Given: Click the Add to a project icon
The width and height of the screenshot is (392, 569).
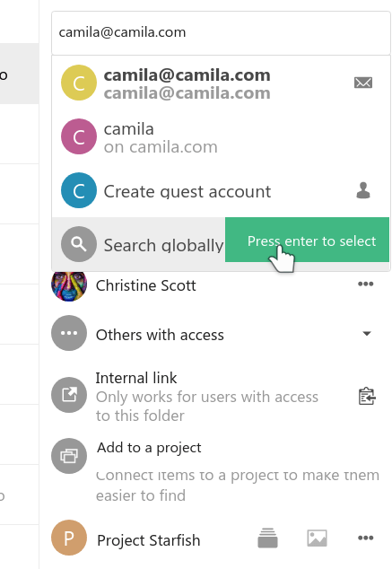Looking at the screenshot, I should point(69,456).
